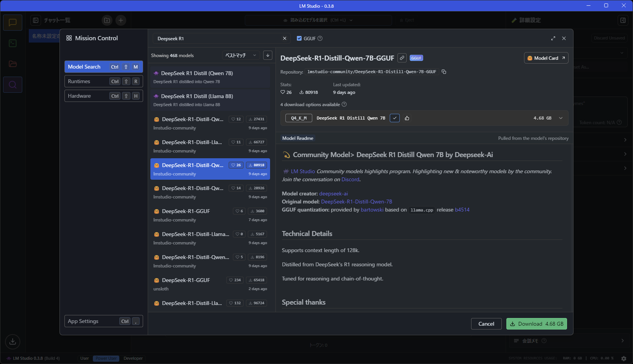This screenshot has width=633, height=364.
Task: Toggle the checkmark on Q4_K_M option
Action: [395, 118]
